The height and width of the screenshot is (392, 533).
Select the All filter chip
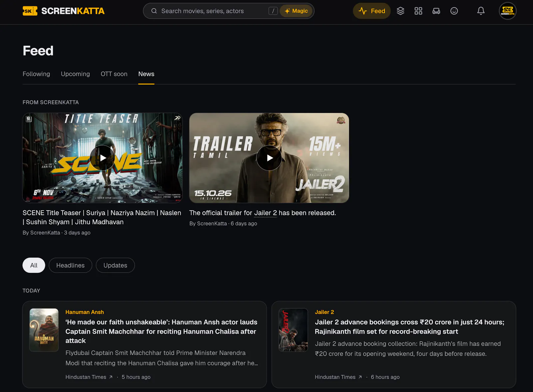click(x=34, y=265)
